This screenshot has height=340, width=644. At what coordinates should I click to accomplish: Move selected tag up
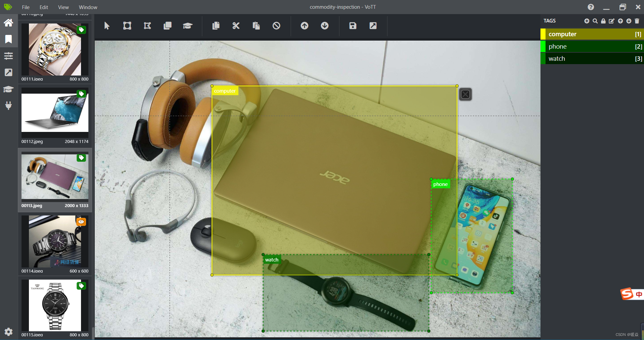click(x=620, y=21)
